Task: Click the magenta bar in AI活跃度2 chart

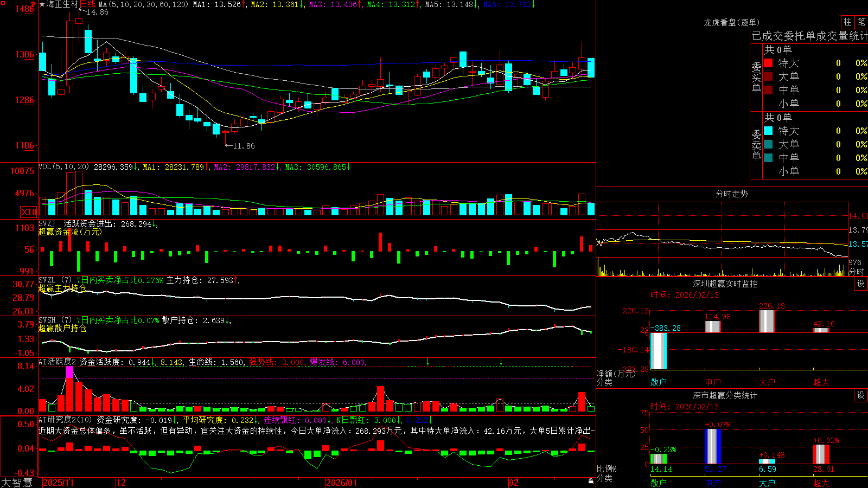Action: pos(69,372)
